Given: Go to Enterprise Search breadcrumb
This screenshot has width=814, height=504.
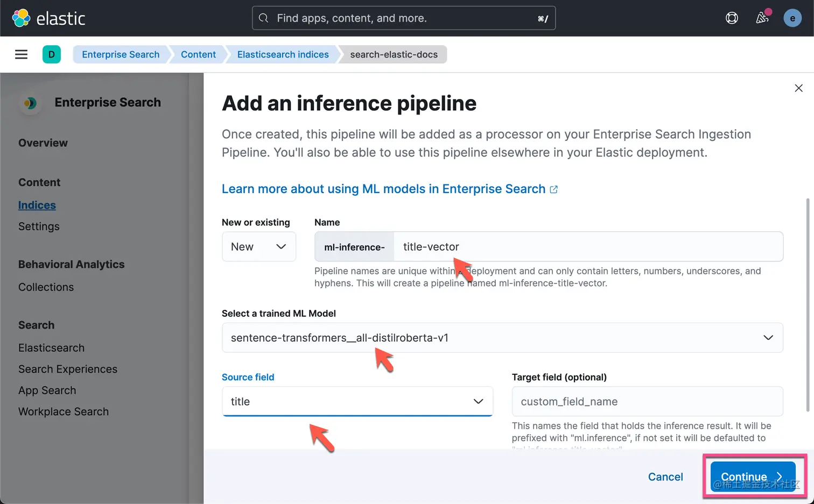Looking at the screenshot, I should (x=121, y=54).
